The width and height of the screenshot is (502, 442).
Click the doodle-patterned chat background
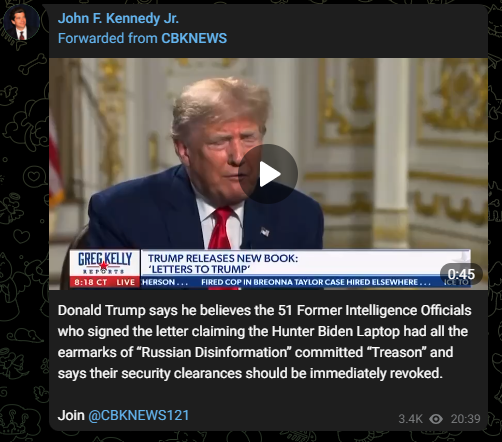click(23, 233)
